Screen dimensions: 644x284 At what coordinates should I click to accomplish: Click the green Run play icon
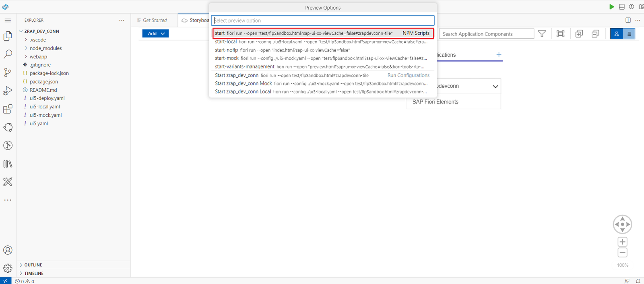[611, 7]
